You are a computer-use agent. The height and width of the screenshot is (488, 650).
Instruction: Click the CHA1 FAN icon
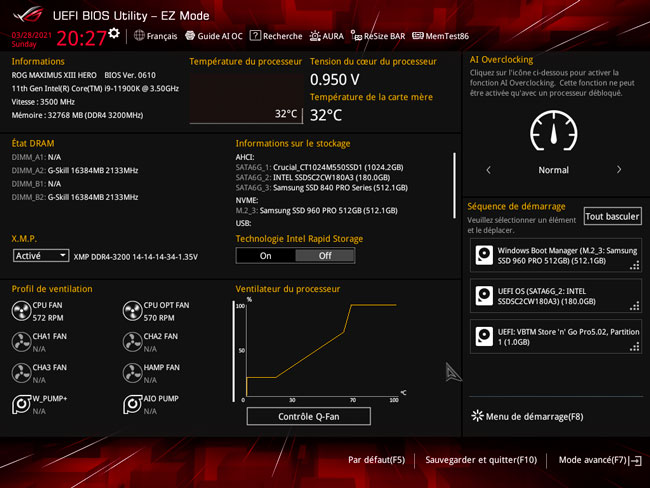click(x=21, y=343)
